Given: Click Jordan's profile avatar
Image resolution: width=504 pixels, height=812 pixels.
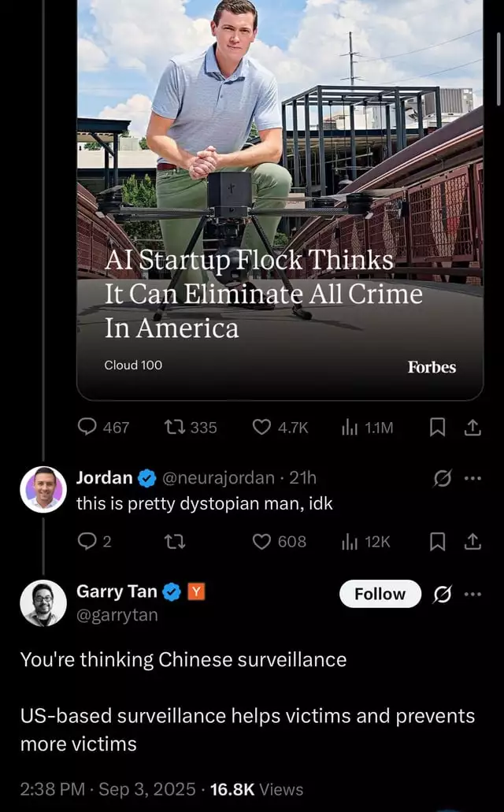Looking at the screenshot, I should click(43, 489).
